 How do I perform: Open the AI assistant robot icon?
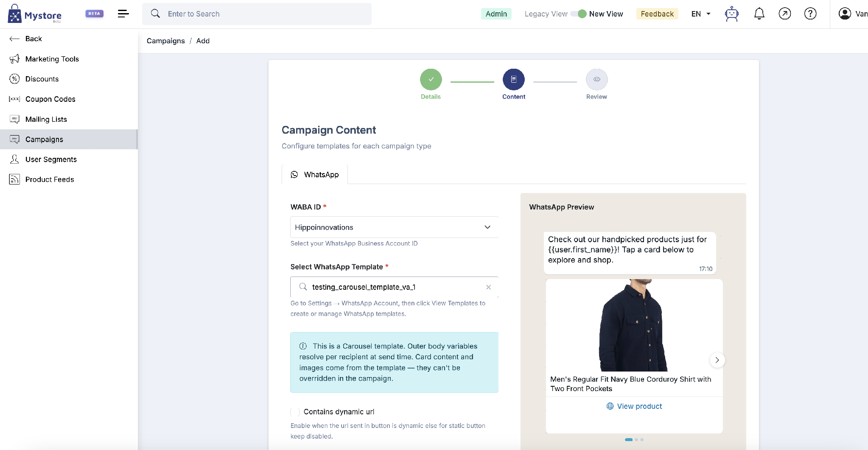click(x=732, y=14)
